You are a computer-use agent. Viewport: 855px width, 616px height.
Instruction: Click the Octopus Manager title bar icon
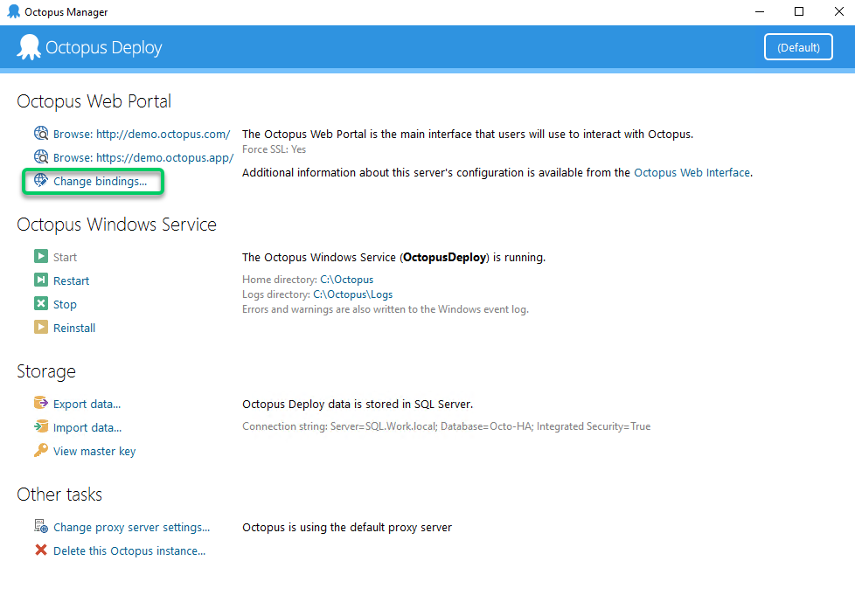[14, 11]
